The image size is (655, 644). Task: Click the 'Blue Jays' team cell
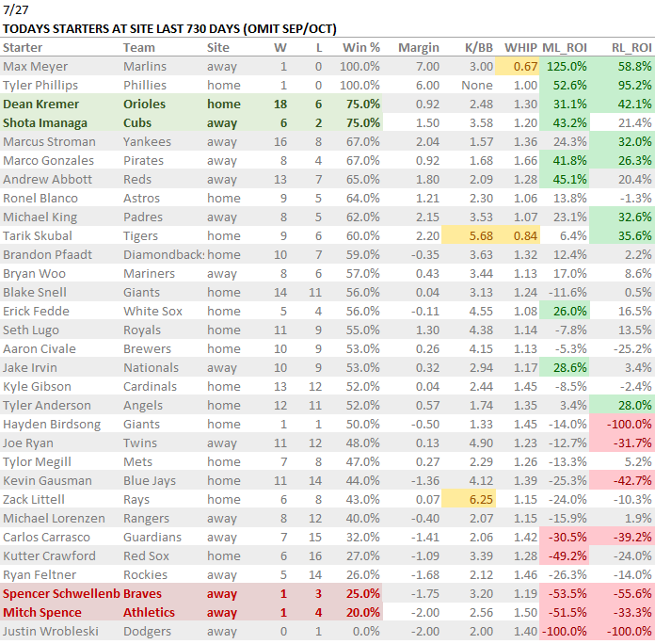tap(150, 480)
